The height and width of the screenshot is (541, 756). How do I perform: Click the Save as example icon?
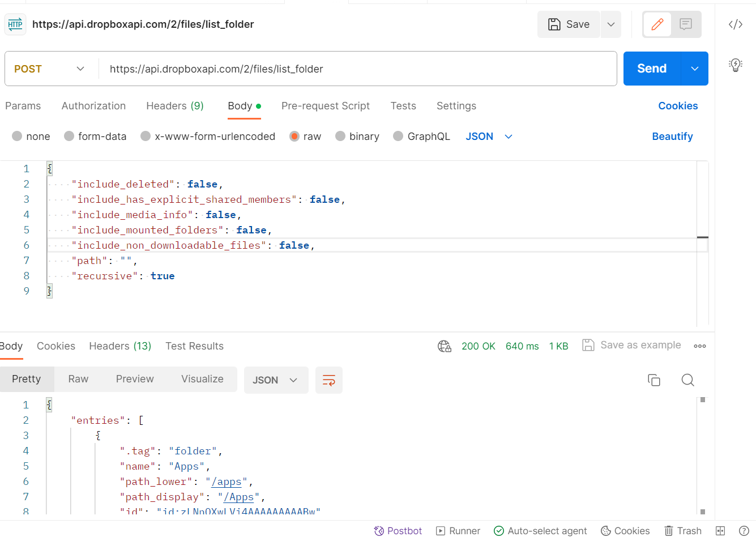pyautogui.click(x=588, y=345)
